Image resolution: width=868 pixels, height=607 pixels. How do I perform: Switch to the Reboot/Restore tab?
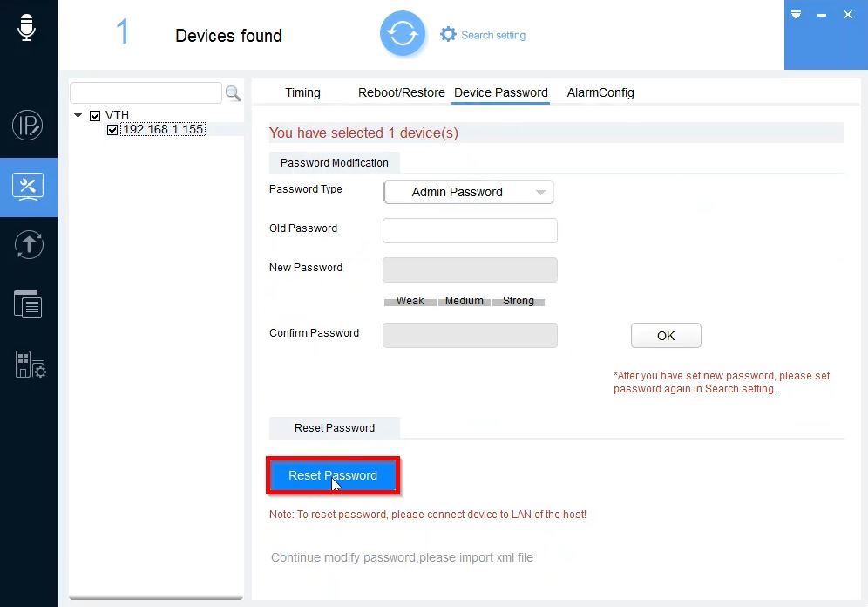pyautogui.click(x=402, y=92)
